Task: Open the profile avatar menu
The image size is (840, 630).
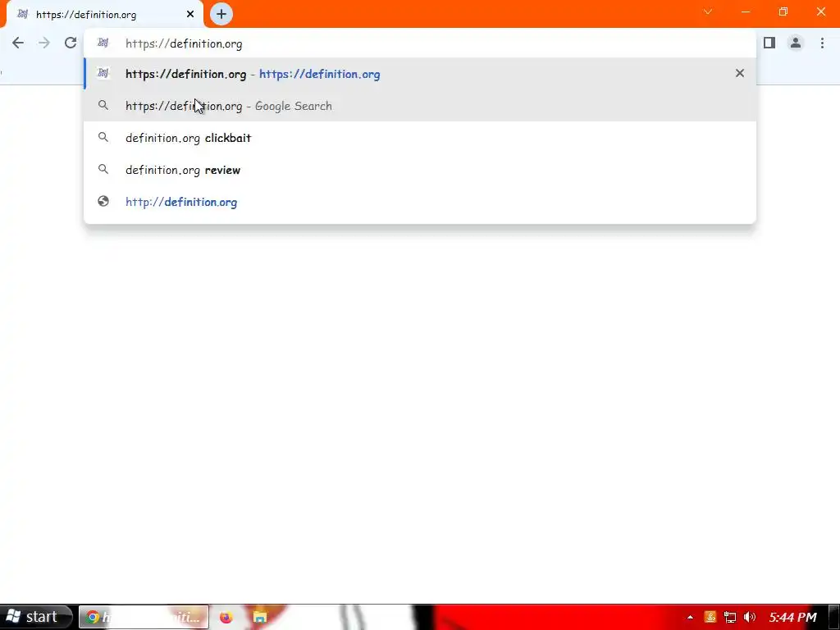Action: 796,43
